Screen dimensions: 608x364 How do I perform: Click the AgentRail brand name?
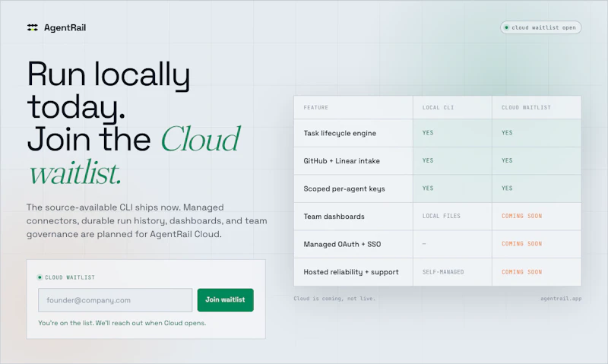pos(65,27)
